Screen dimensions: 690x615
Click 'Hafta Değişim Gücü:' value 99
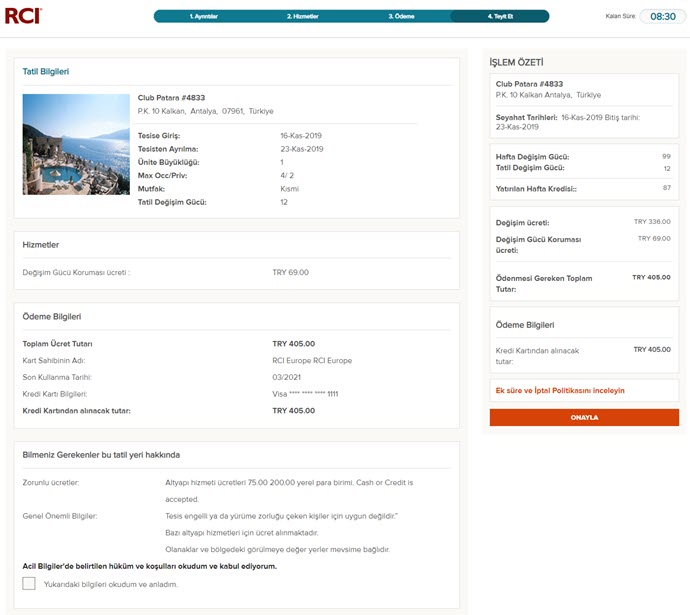coord(666,156)
